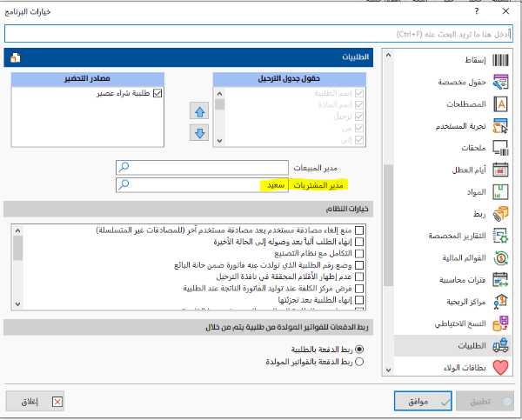Open the النسخ الاحتياطي backup icon

tap(500, 323)
